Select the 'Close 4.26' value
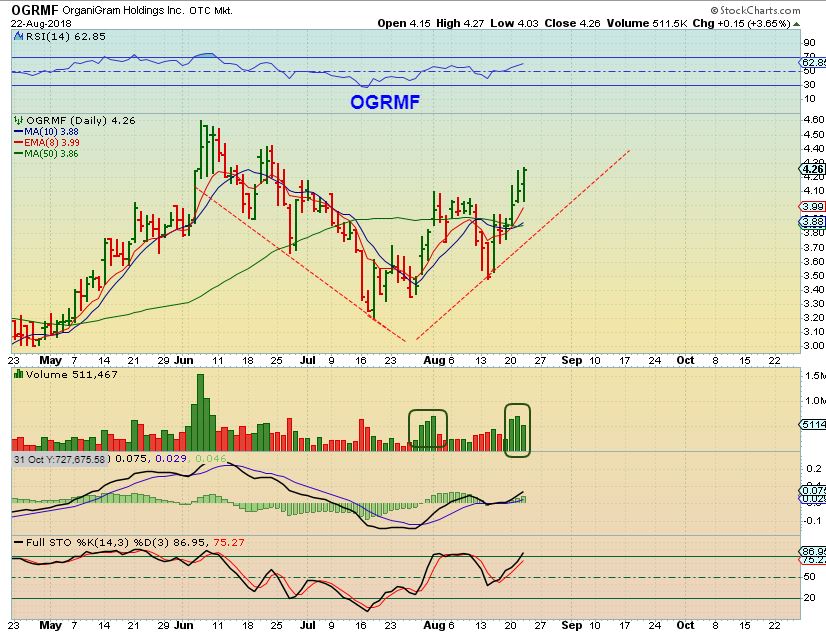This screenshot has width=826, height=633. pos(572,24)
